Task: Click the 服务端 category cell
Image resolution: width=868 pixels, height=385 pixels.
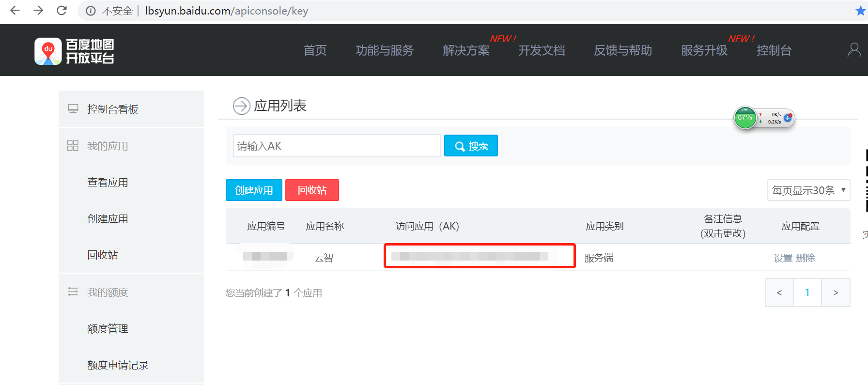Action: (x=599, y=258)
